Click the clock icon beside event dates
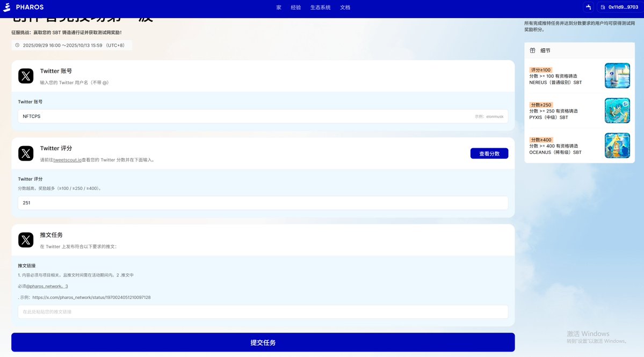 tap(17, 45)
